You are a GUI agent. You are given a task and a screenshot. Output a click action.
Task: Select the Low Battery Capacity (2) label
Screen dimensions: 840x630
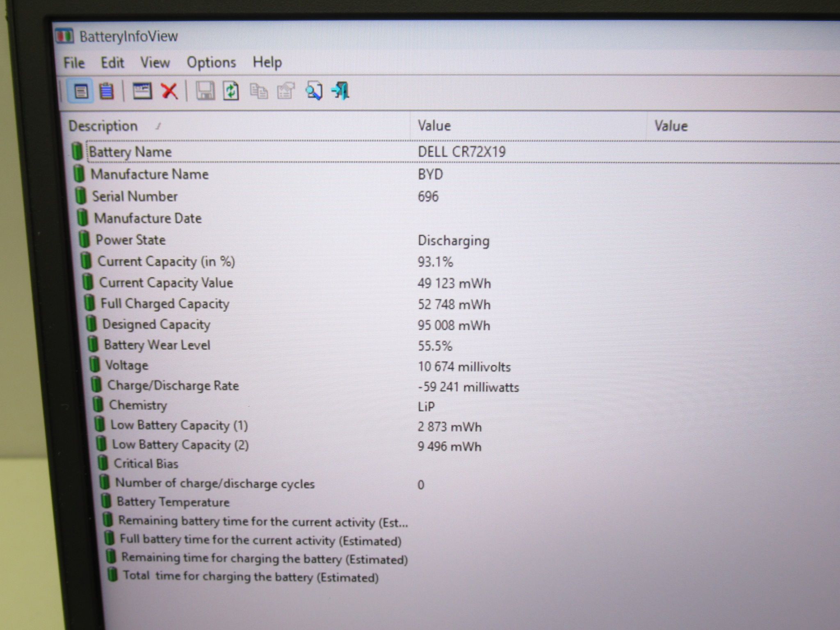180,445
